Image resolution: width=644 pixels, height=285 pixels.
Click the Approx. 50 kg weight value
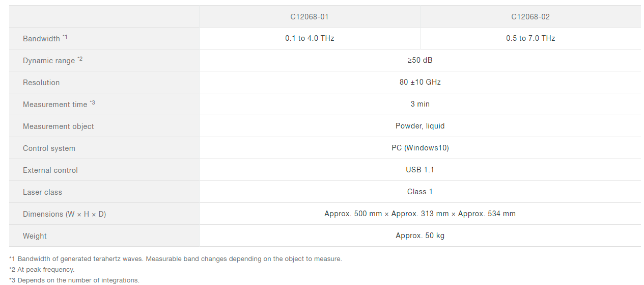[420, 236]
